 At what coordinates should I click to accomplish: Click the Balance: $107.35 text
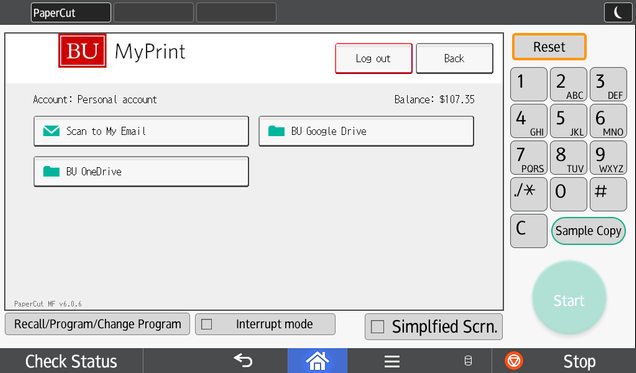click(434, 99)
